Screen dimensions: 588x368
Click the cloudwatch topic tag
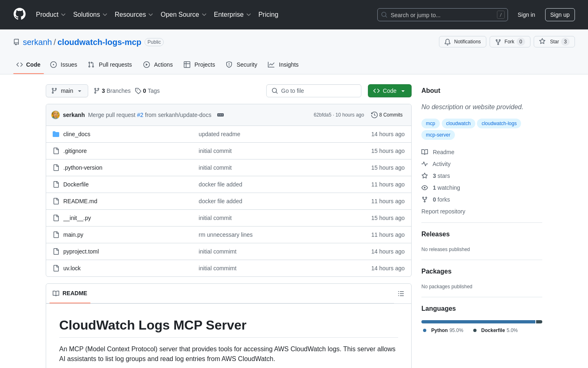coord(458,123)
